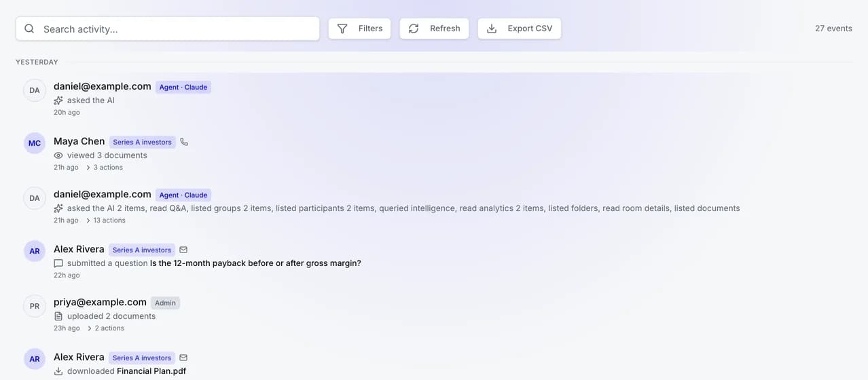The image size is (868, 380).
Task: Click the funnel filter icon
Action: pos(342,28)
